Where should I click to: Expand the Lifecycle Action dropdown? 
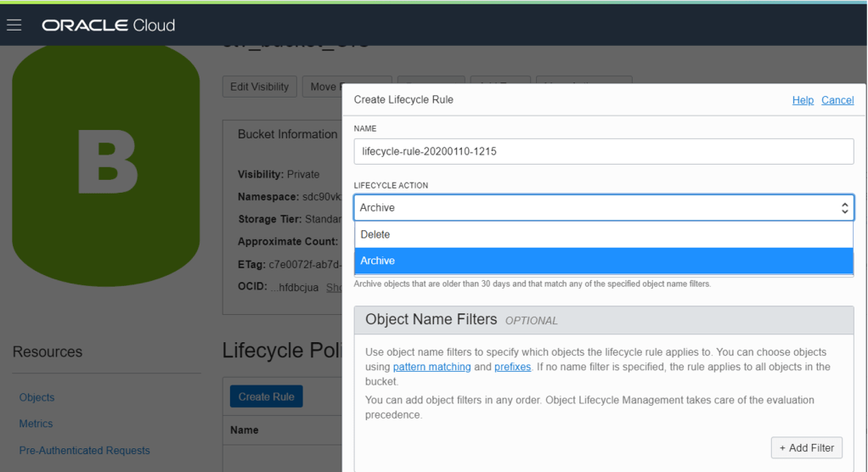tap(603, 208)
